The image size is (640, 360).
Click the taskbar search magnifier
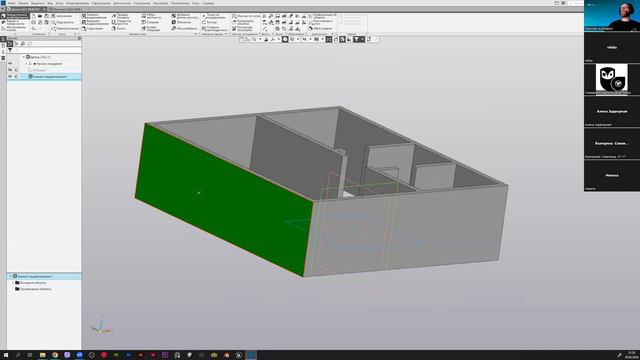18,355
